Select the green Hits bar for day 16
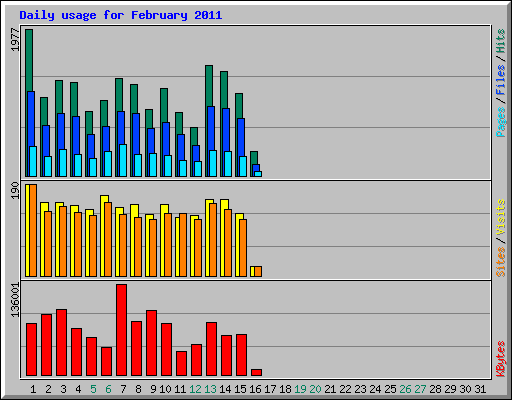The height and width of the screenshot is (400, 512). click(x=254, y=158)
